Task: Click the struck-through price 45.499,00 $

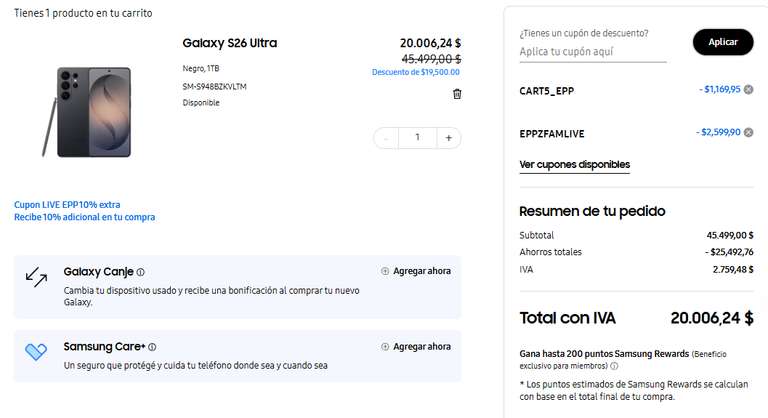Action: (432, 59)
